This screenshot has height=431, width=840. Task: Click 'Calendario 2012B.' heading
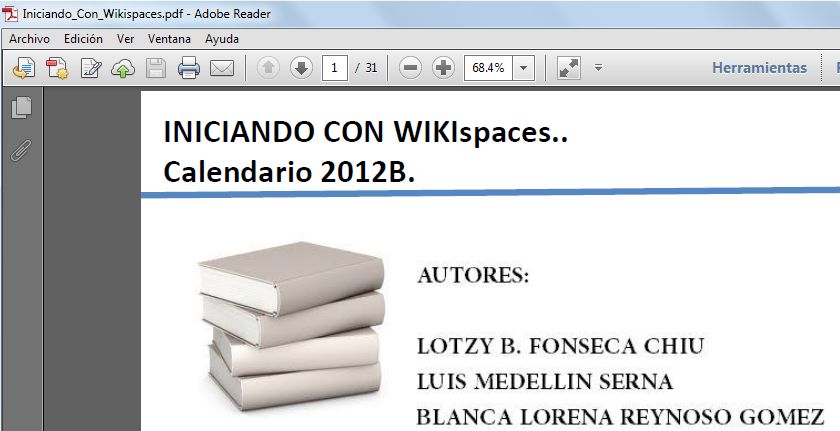coord(289,172)
